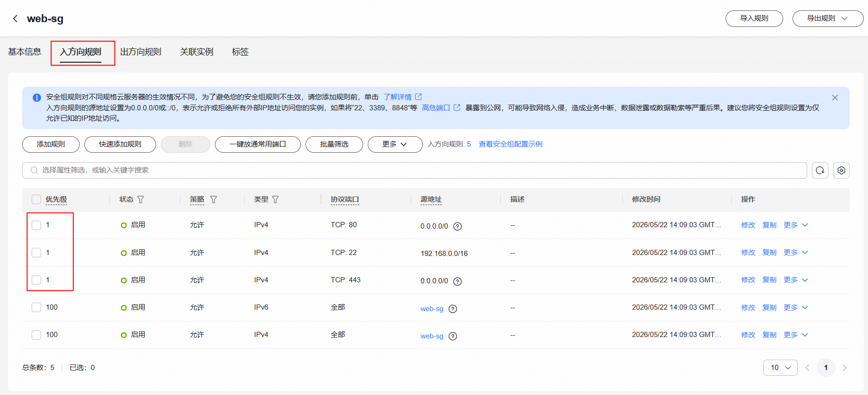868x395 pixels.
Task: Click help icon beside 0.0.0.0/0 in TCP: 80 row
Action: 457,226
